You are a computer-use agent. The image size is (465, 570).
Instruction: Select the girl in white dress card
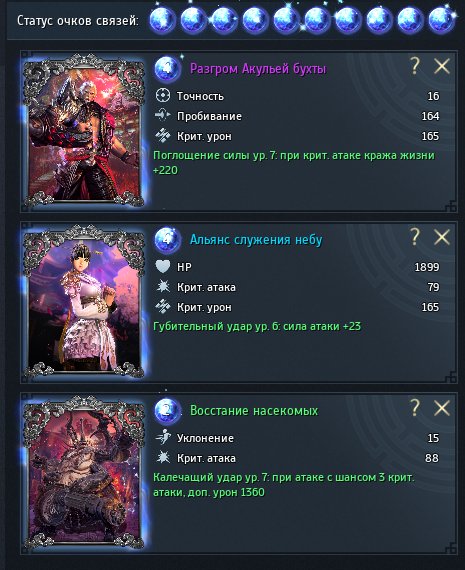pos(84,301)
